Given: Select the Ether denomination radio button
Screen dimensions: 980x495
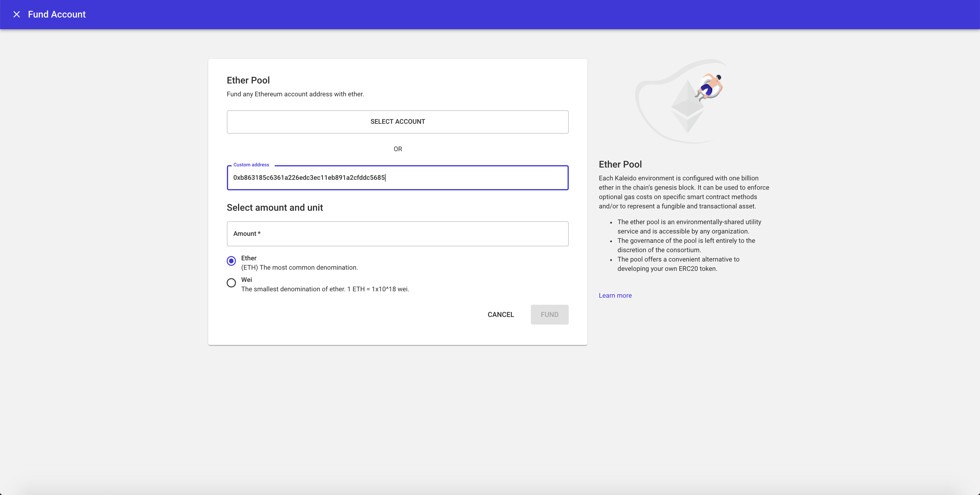Looking at the screenshot, I should [x=231, y=261].
